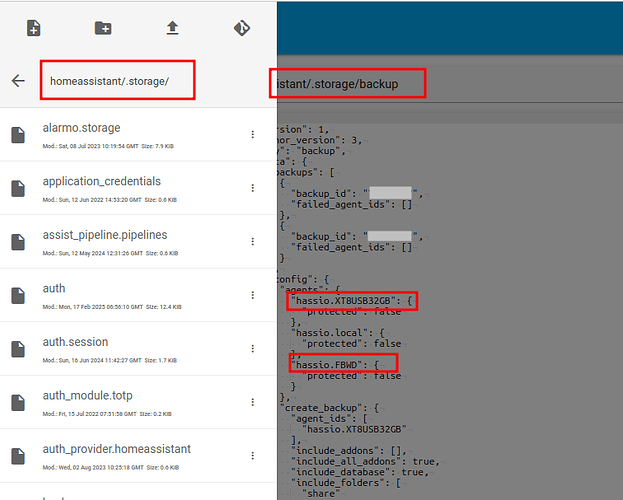Click "agent_ids" line in editor
This screenshot has height=500, width=623.
(x=329, y=419)
